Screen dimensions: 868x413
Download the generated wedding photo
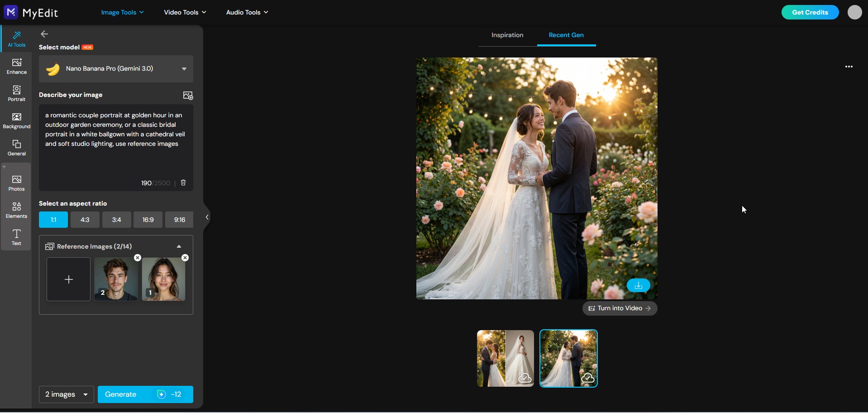tap(638, 285)
